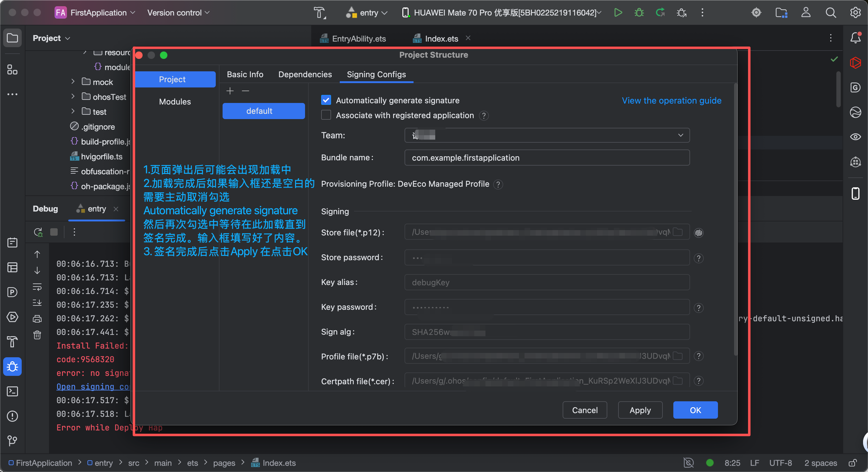Click the green Run button in the toolbar

(618, 13)
